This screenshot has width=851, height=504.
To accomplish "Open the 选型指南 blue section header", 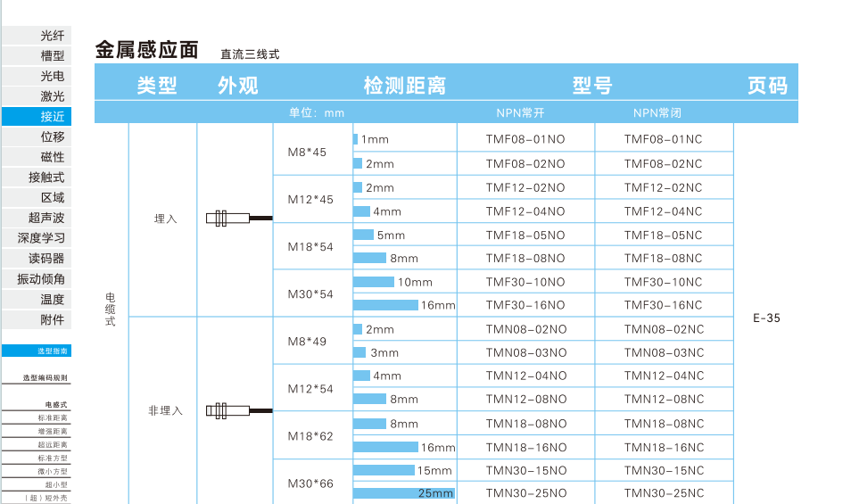I will pyautogui.click(x=52, y=351).
